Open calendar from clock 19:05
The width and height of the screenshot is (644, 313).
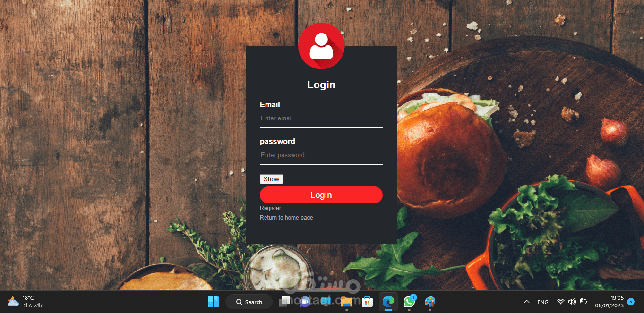[x=610, y=302]
